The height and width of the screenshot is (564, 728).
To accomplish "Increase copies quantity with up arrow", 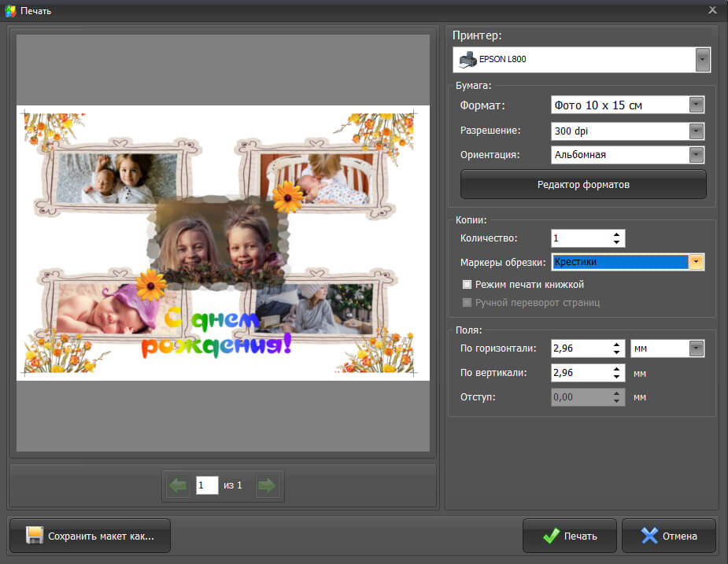I will pyautogui.click(x=617, y=234).
